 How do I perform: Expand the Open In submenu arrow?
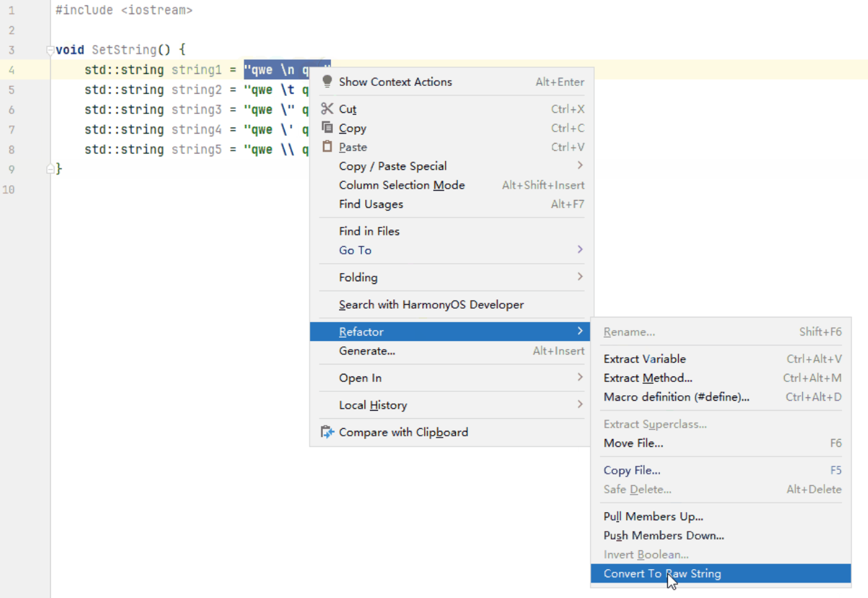coord(580,378)
